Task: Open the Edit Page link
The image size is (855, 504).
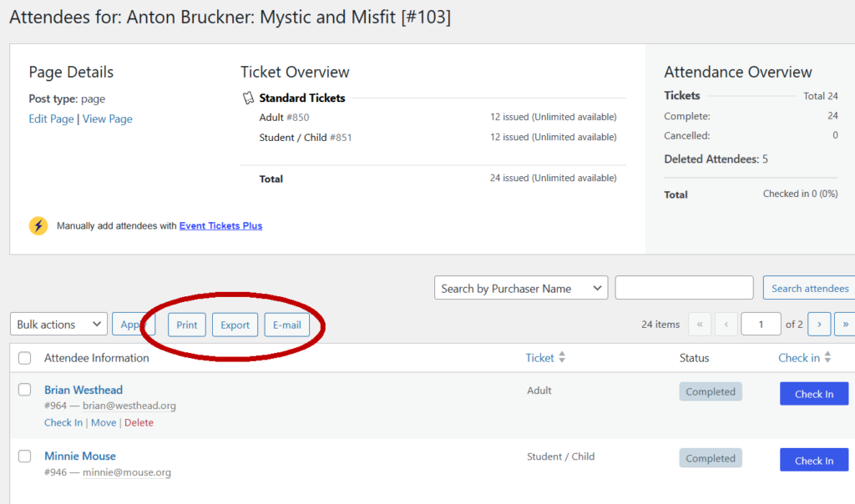Action: pyautogui.click(x=51, y=118)
